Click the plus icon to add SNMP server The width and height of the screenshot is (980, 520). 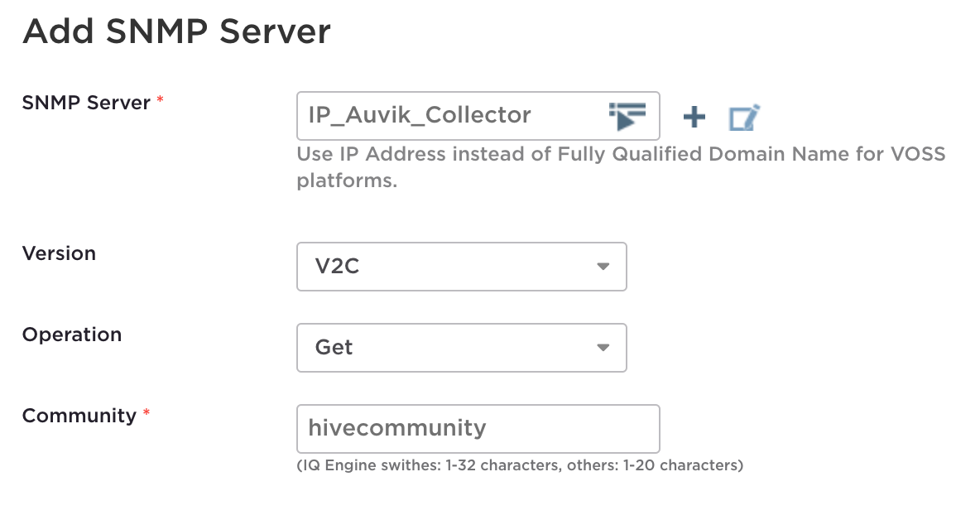tap(694, 118)
